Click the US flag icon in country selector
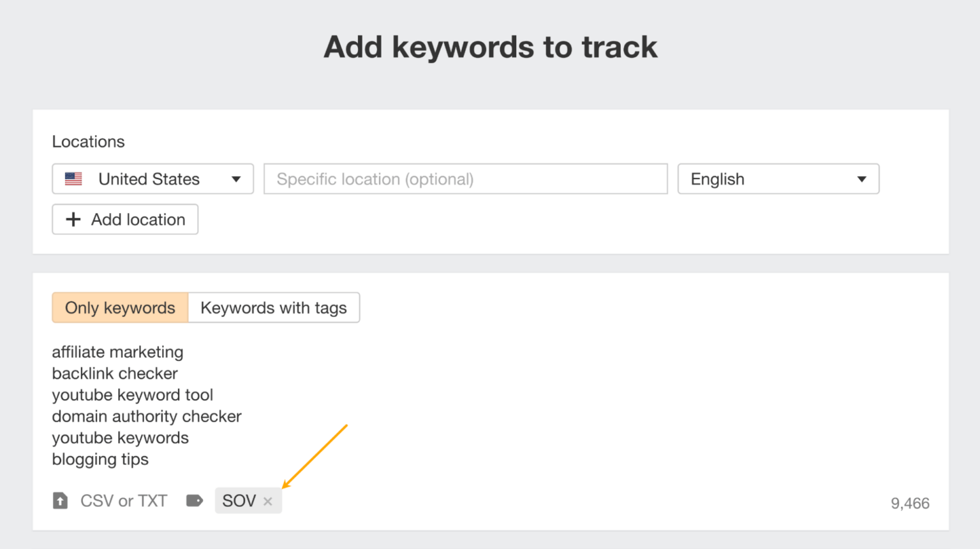Screen dimensions: 980x549 point(73,179)
